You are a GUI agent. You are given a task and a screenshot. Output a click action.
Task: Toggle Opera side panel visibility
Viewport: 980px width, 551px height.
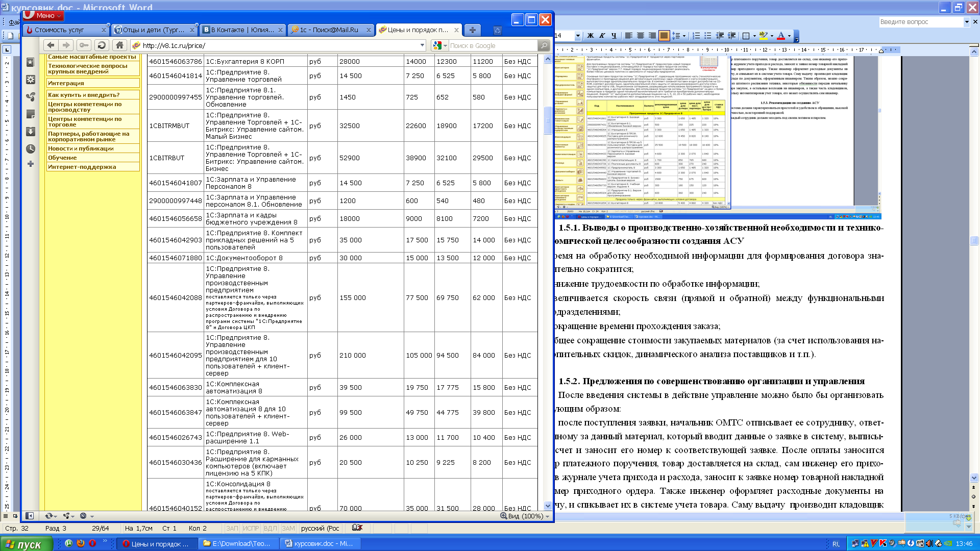30,516
